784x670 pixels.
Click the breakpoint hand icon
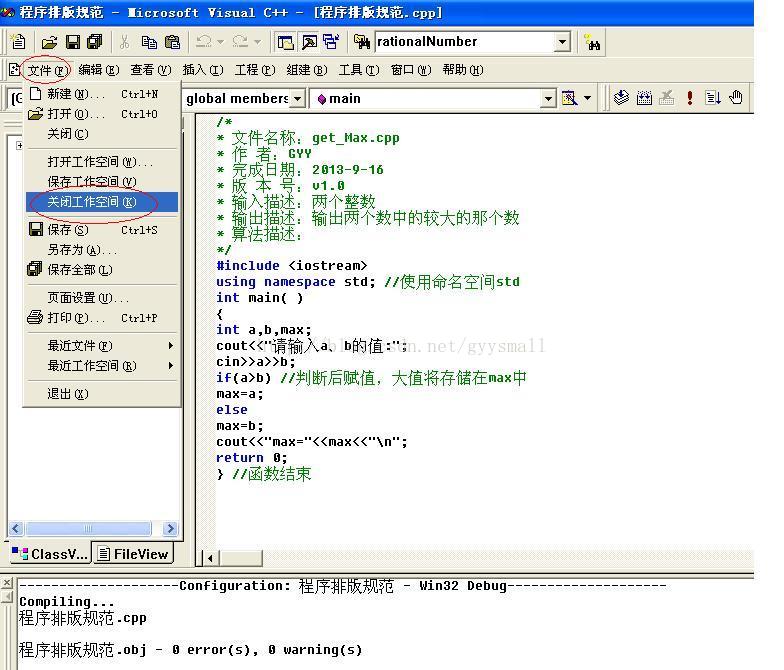click(x=736, y=98)
